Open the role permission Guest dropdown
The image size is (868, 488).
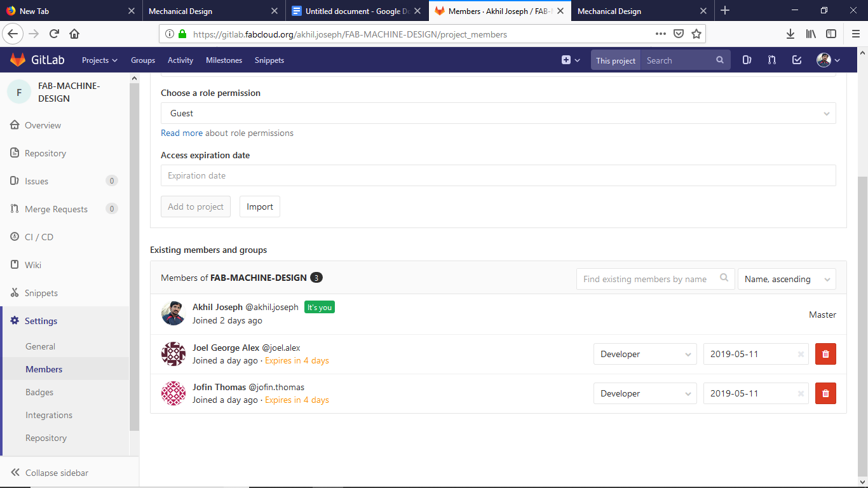click(x=498, y=113)
